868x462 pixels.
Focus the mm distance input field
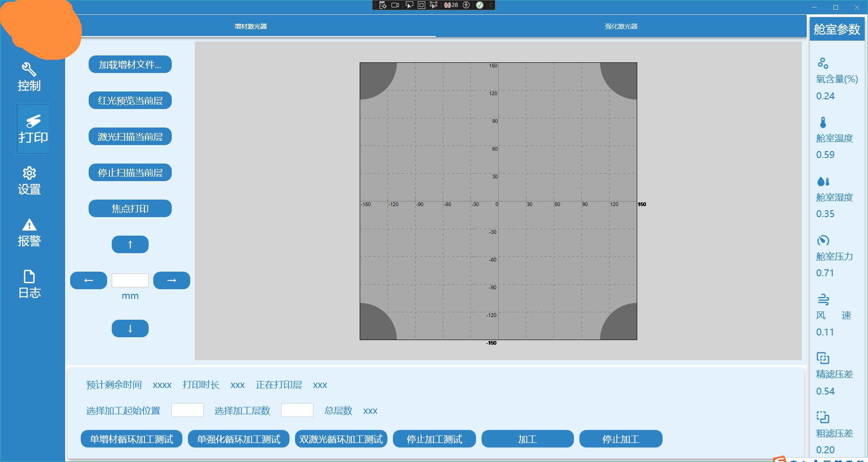coord(130,280)
